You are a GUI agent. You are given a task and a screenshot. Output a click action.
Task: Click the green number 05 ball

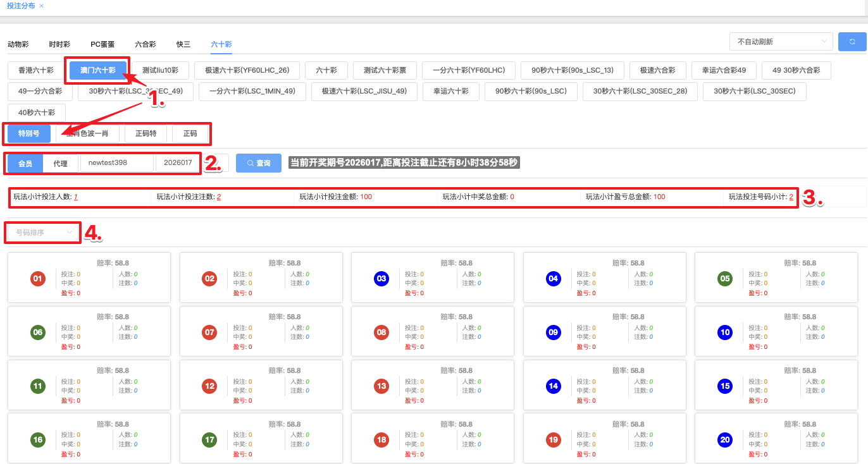tap(725, 279)
